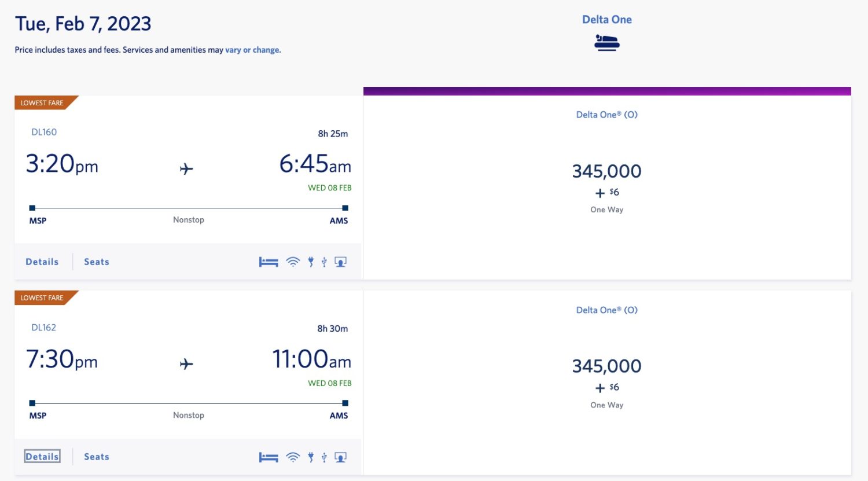Viewport: 868px width, 481px height.
Task: Click the entertainment screen icon for DL162
Action: (340, 457)
